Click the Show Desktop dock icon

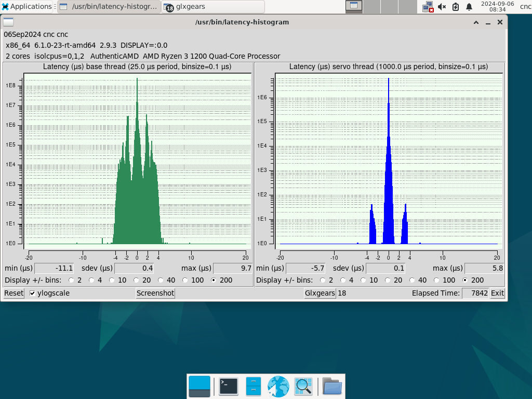click(x=199, y=387)
